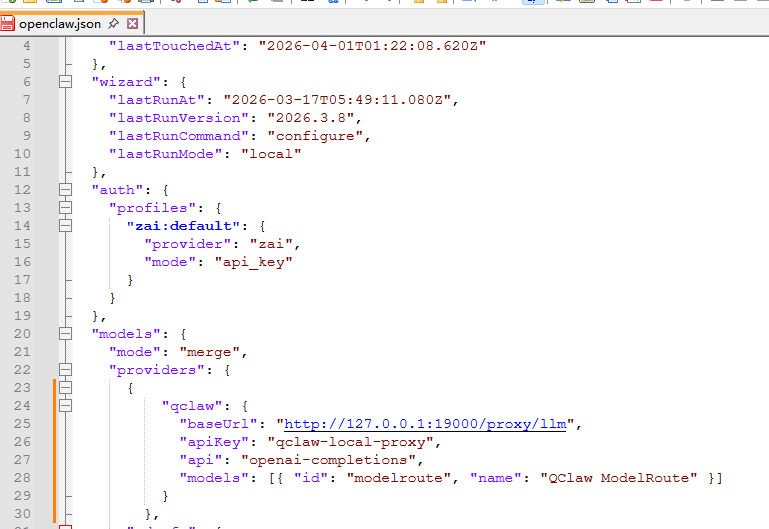Click the "profiles" key
Viewport: 769px width, 529px height.
(x=152, y=207)
